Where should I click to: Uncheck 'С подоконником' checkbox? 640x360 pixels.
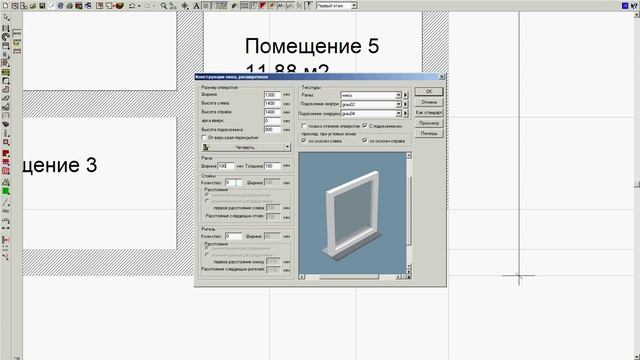[365, 126]
